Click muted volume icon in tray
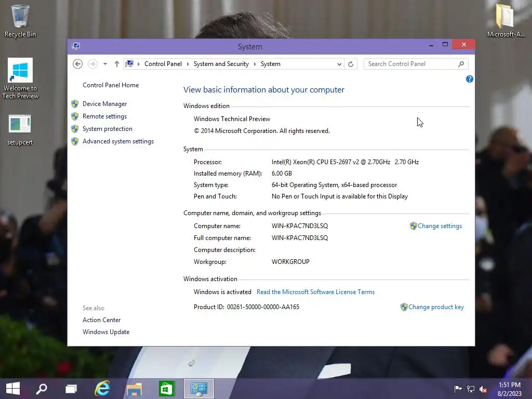Screen dimensions: 532x399 (x=483, y=389)
